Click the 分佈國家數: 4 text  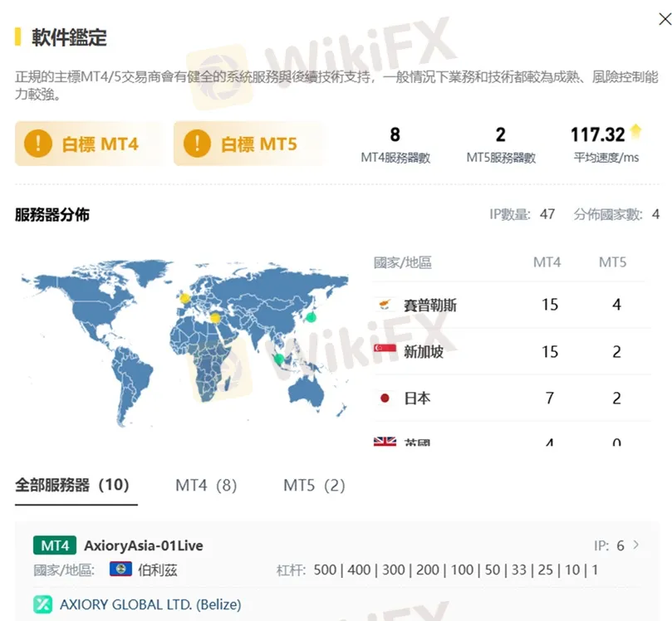[616, 213]
